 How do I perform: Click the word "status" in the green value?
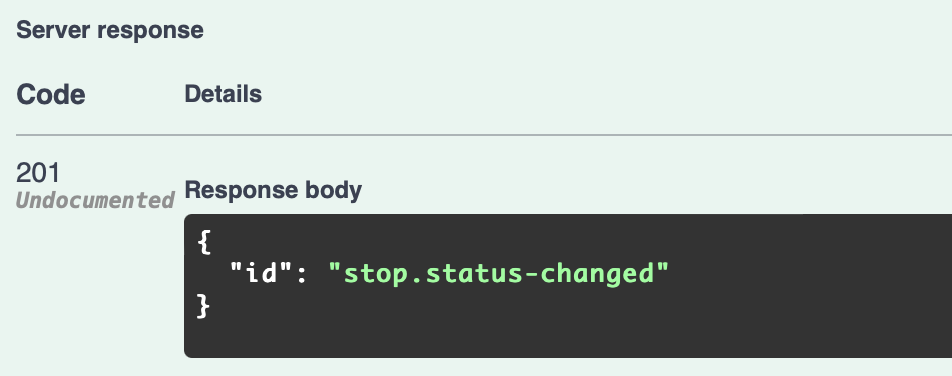475,273
